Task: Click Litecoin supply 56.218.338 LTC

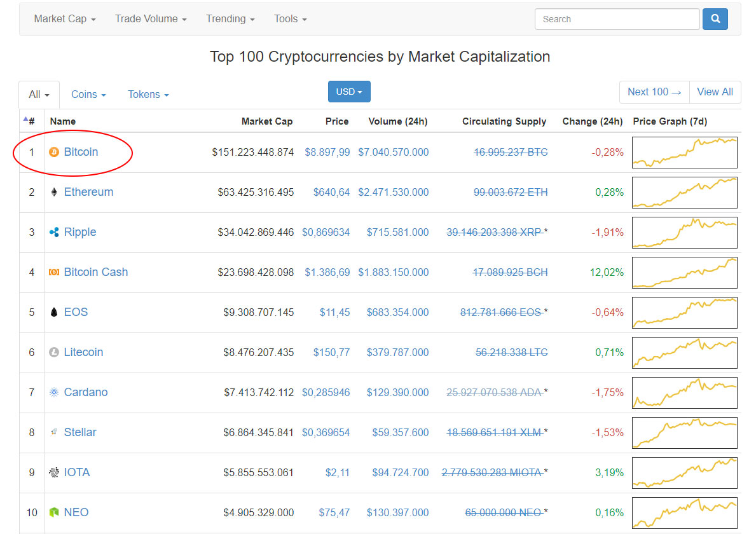Action: [x=512, y=352]
